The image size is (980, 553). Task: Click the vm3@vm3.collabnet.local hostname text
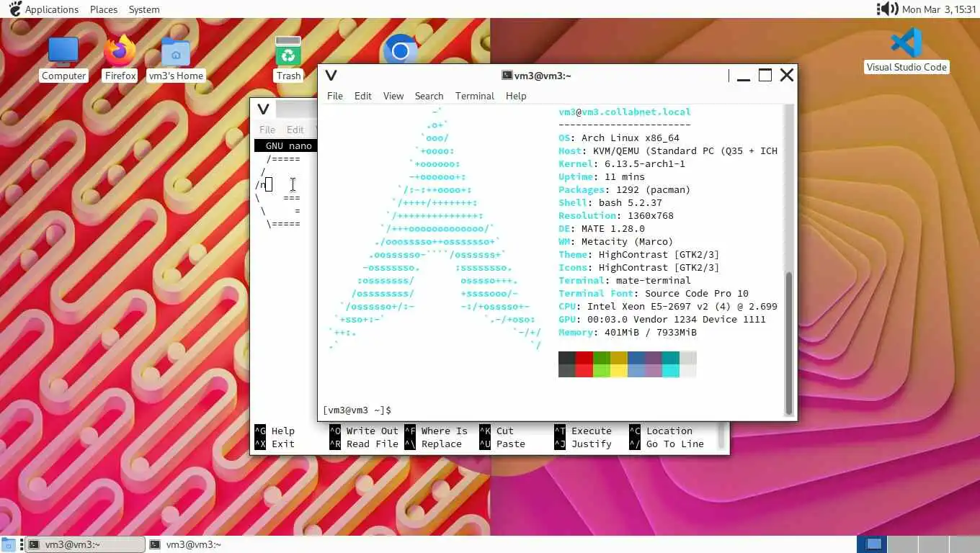(x=625, y=112)
